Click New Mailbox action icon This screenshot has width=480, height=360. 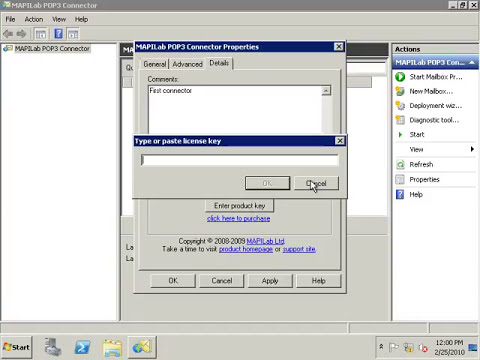pyautogui.click(x=400, y=91)
